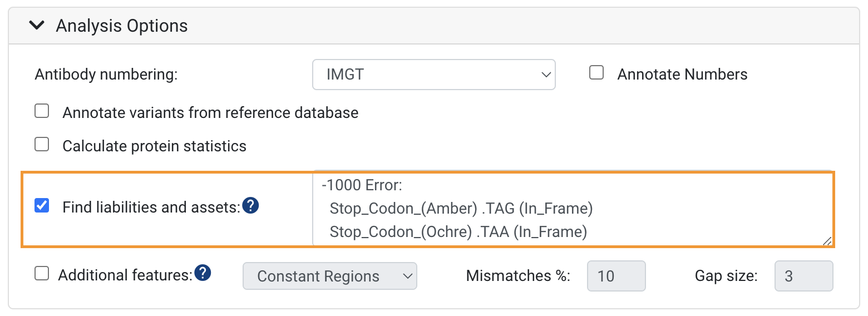
Task: Click the text area resize grip handle
Action: [827, 241]
